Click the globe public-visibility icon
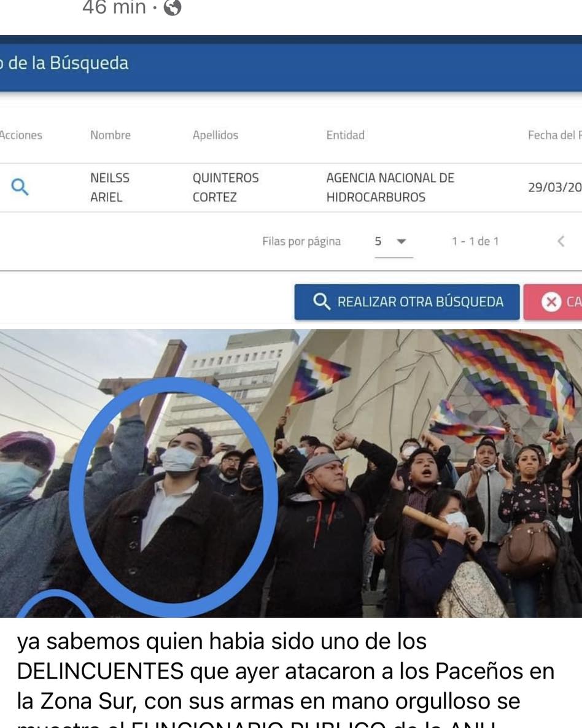This screenshot has width=582, height=728. tap(173, 7)
